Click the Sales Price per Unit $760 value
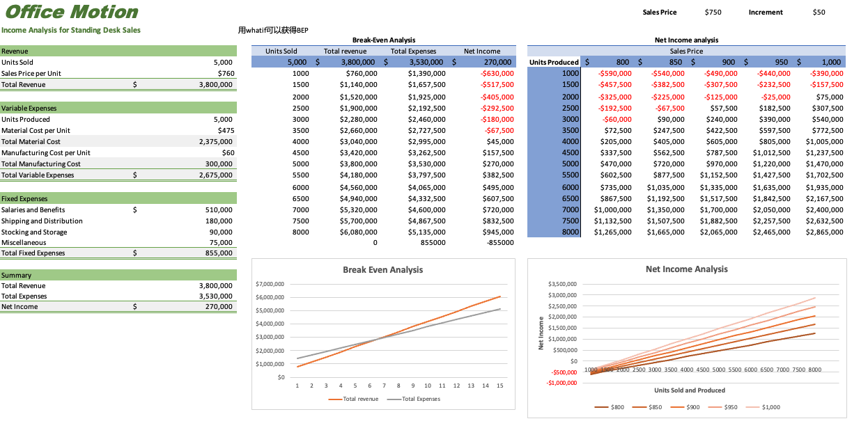The image size is (868, 428). pos(225,73)
